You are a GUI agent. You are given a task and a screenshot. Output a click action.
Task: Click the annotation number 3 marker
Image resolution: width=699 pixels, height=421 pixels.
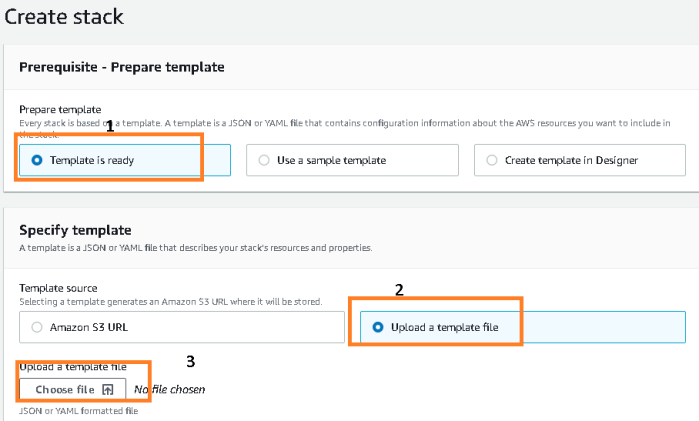tap(192, 358)
